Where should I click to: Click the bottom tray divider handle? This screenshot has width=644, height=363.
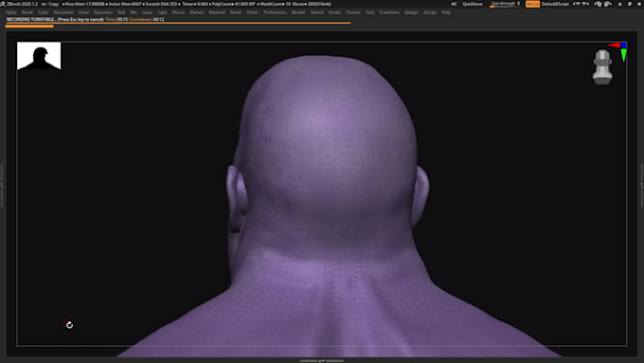click(322, 361)
